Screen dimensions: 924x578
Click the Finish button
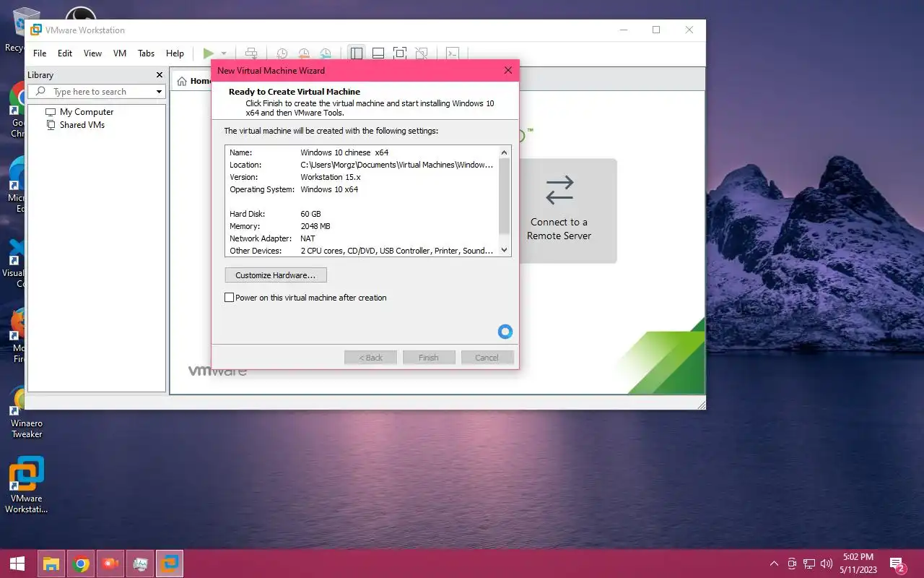pos(429,358)
